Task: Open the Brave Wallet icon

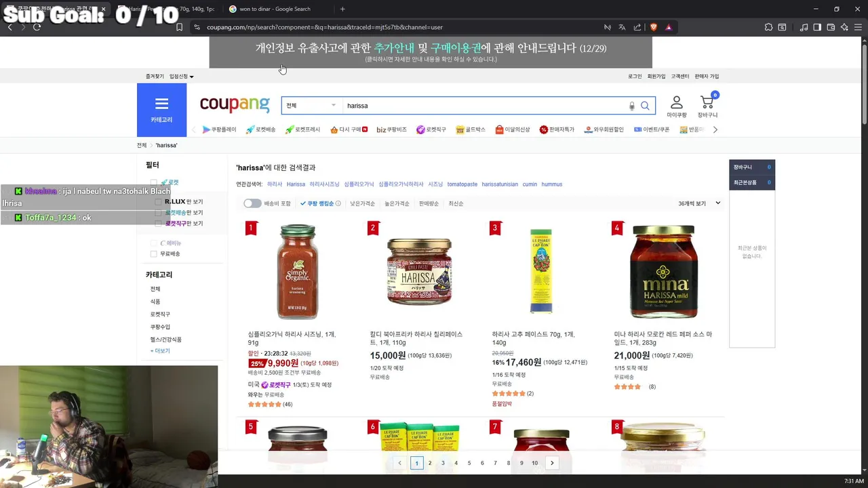Action: coord(831,27)
